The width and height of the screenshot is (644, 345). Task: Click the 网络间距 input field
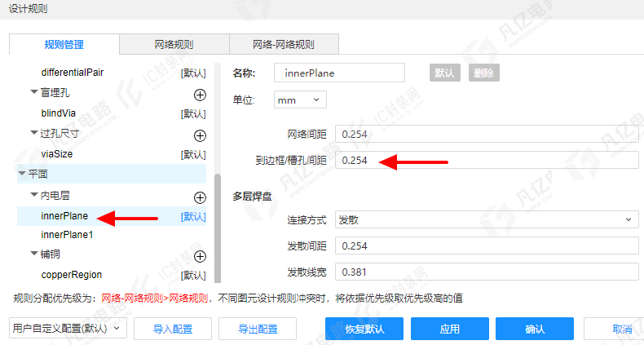(487, 134)
